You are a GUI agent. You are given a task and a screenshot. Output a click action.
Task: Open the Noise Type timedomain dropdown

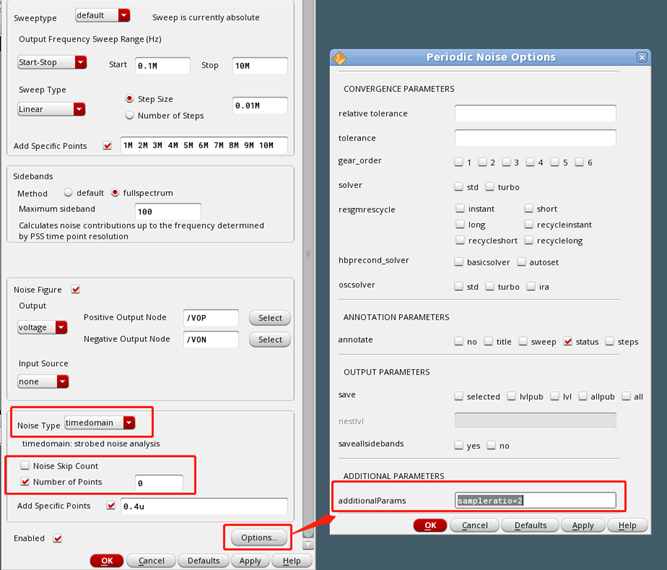(100, 423)
